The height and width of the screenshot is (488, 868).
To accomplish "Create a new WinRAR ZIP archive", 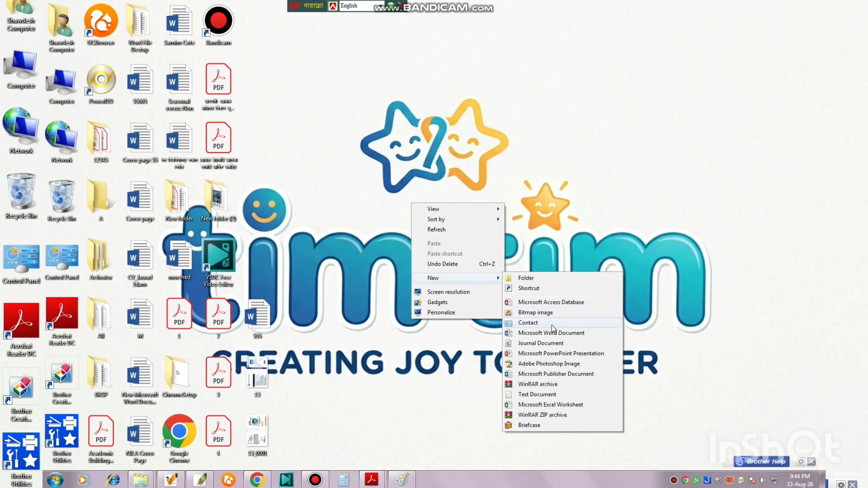I will (x=563, y=415).
